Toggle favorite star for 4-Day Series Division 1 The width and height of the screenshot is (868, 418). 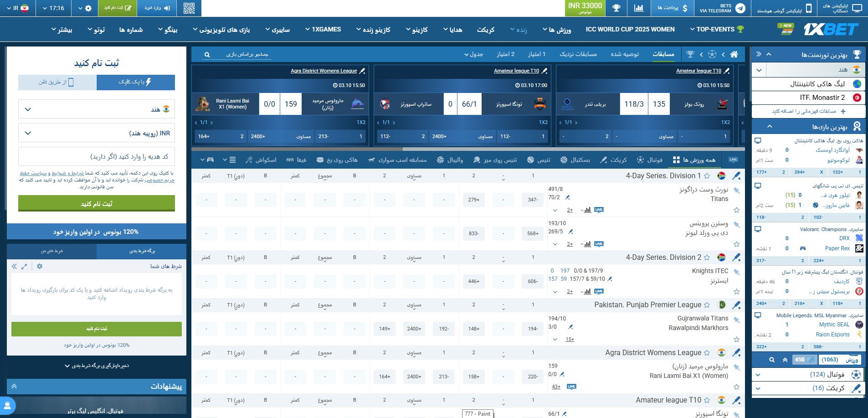coord(707,176)
